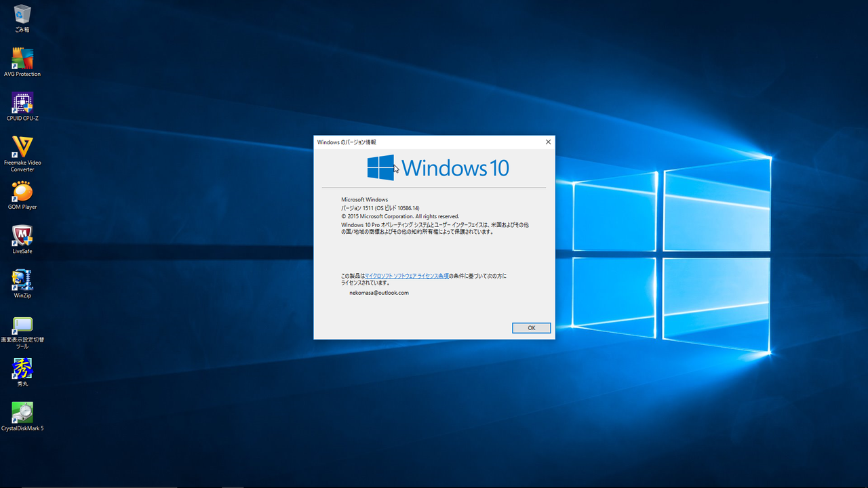The width and height of the screenshot is (868, 488).
Task: Open the マイクロソフト ソフトウェア ライセンス条項 link
Action: (x=406, y=276)
